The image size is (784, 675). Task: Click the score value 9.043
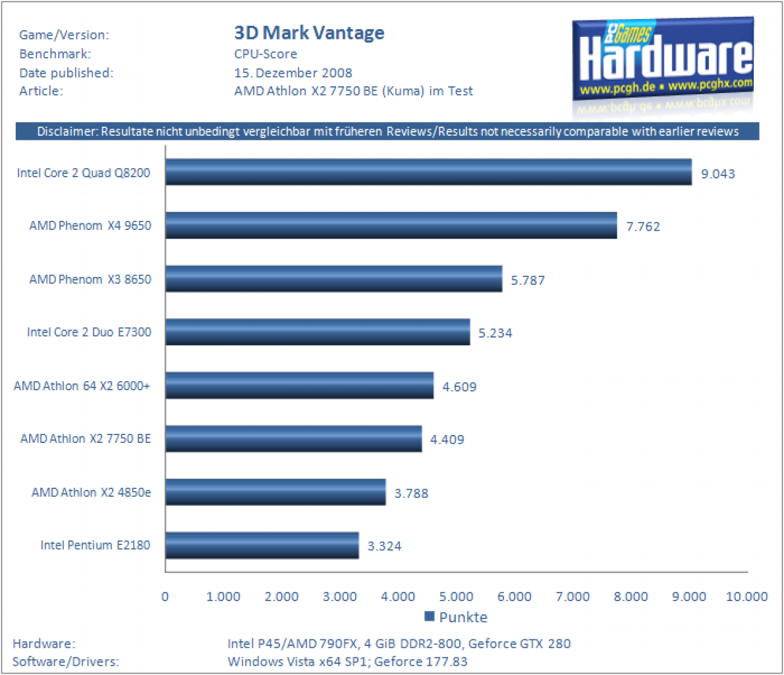click(x=718, y=174)
